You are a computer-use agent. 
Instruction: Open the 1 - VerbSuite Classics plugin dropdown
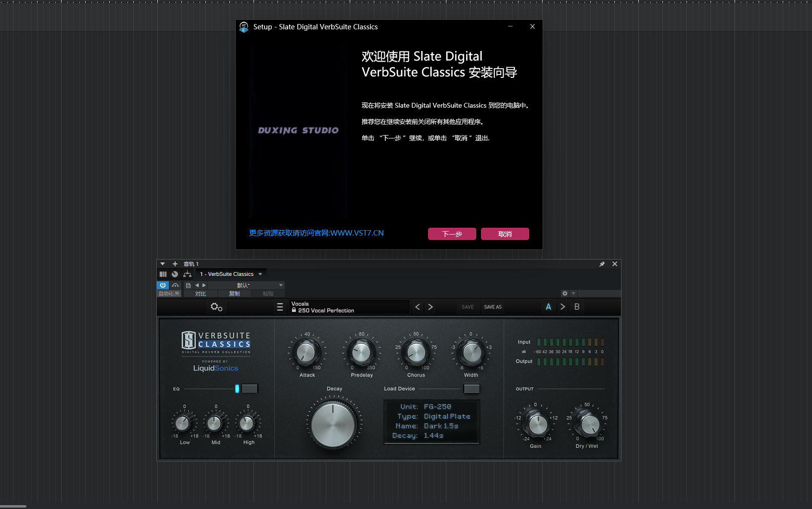click(x=231, y=274)
